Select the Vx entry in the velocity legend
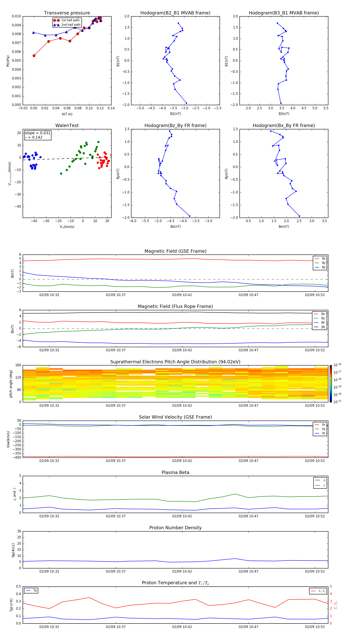Screen dimensions: 351x644 (320, 424)
